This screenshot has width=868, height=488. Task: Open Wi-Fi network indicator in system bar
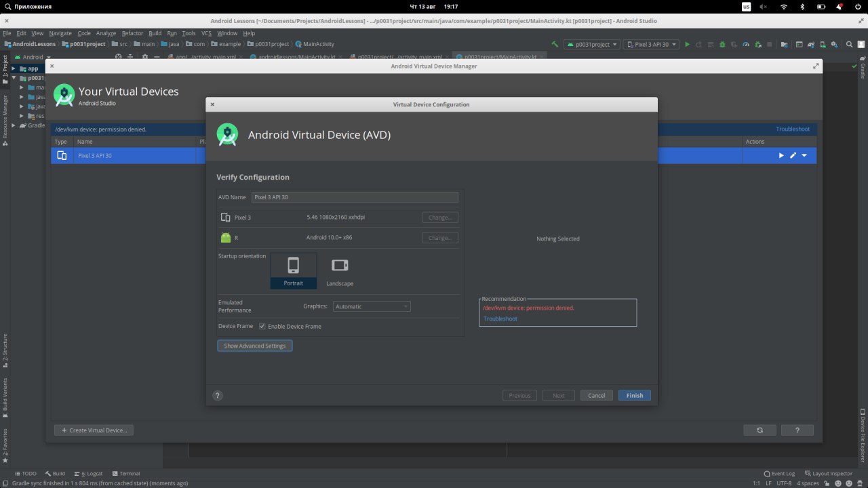pyautogui.click(x=783, y=6)
